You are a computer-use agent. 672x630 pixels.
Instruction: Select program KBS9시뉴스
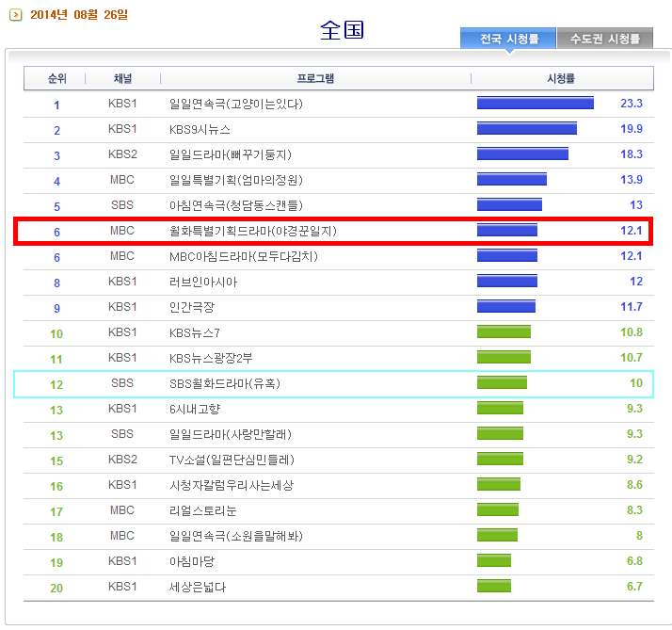(x=200, y=129)
